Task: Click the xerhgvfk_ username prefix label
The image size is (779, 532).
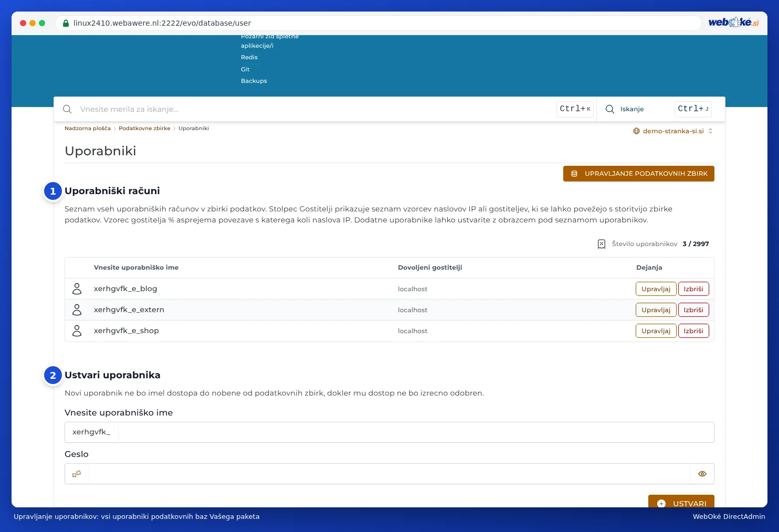Action: pos(91,432)
